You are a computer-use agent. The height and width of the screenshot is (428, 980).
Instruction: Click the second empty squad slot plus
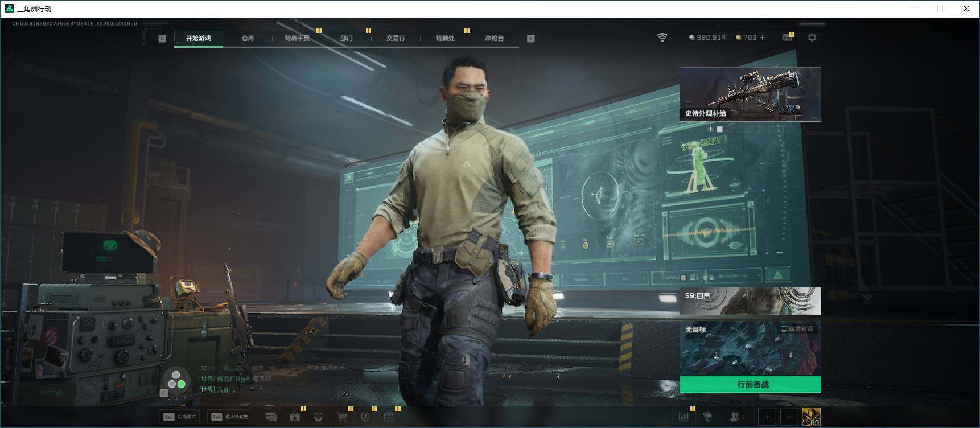(789, 417)
